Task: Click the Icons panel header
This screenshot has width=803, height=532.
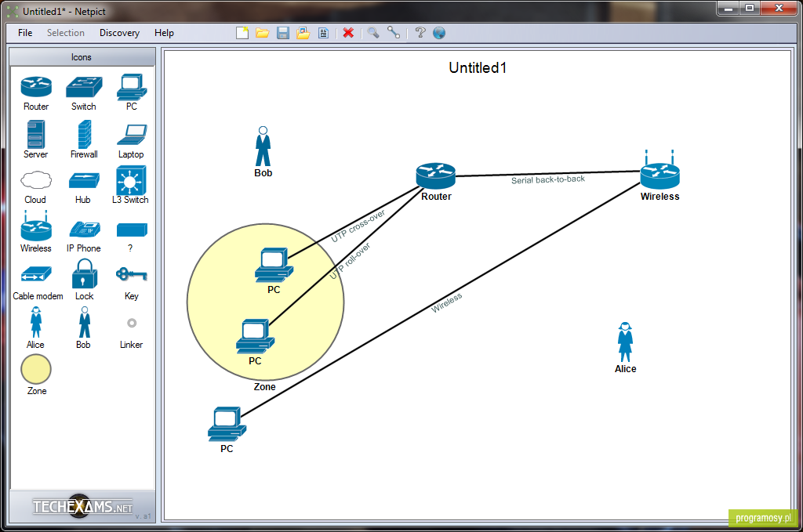Action: coord(82,57)
